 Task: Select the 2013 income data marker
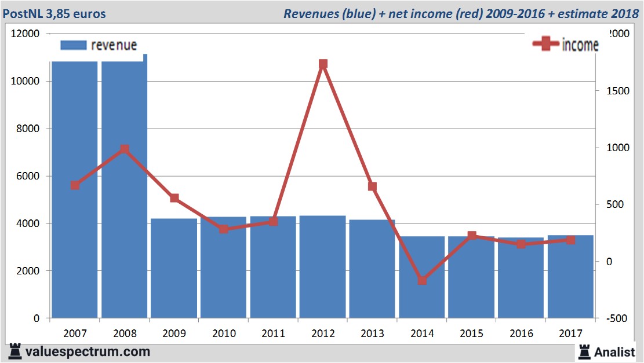tap(373, 186)
